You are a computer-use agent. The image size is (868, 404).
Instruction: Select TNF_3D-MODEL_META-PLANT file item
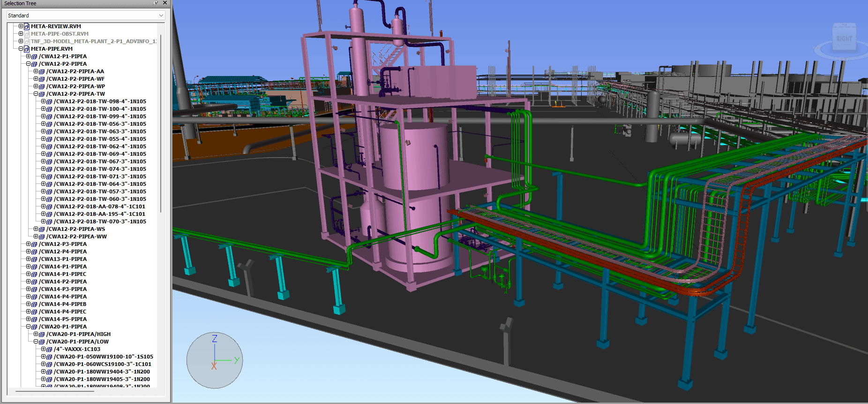93,41
